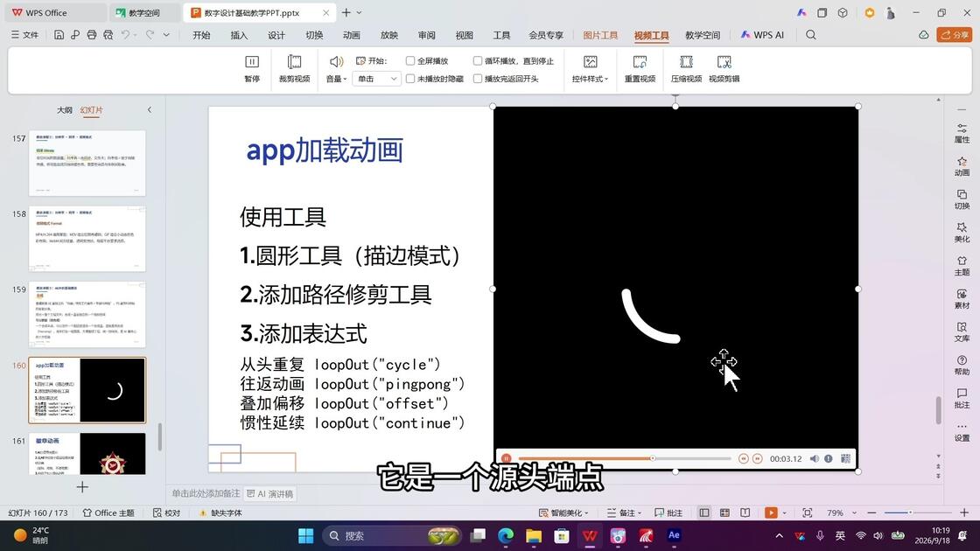This screenshot has width=980, height=551.
Task: Click the undo arrow icon
Action: 126,35
